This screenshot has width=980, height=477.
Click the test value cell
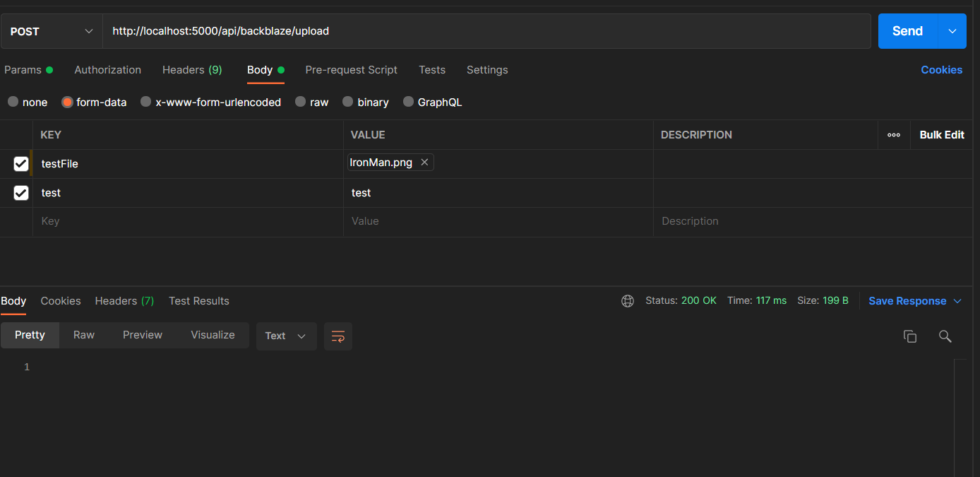tap(498, 193)
